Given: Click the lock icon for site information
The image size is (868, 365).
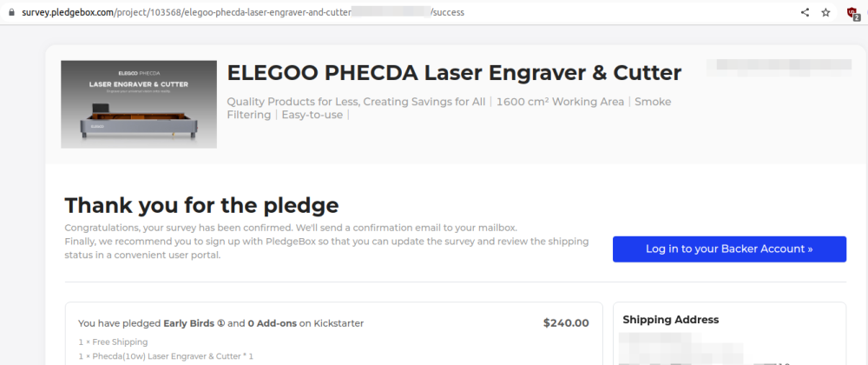Looking at the screenshot, I should [12, 12].
